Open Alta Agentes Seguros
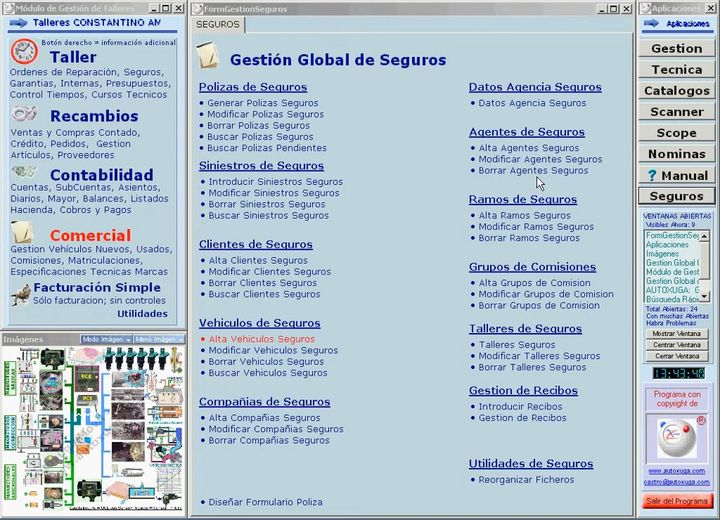The width and height of the screenshot is (720, 520). pyautogui.click(x=529, y=148)
